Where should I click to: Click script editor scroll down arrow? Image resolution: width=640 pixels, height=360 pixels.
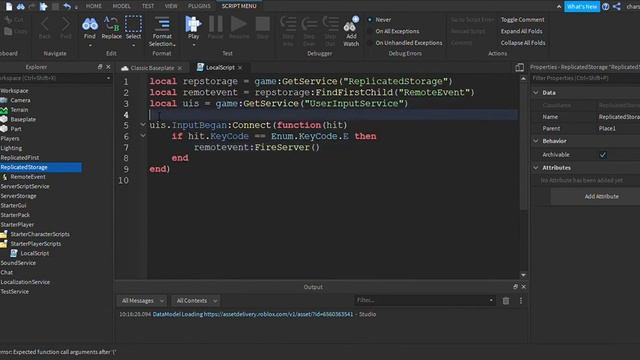523,275
